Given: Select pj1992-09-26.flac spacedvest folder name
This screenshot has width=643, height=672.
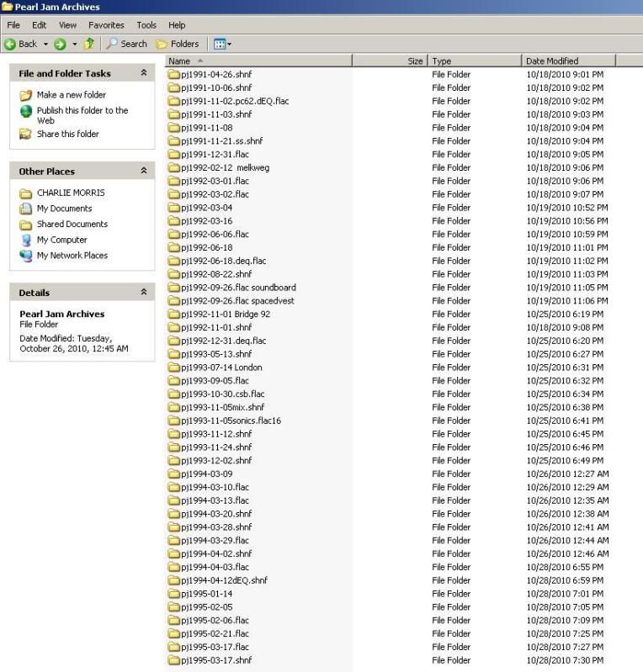Looking at the screenshot, I should click(237, 301).
